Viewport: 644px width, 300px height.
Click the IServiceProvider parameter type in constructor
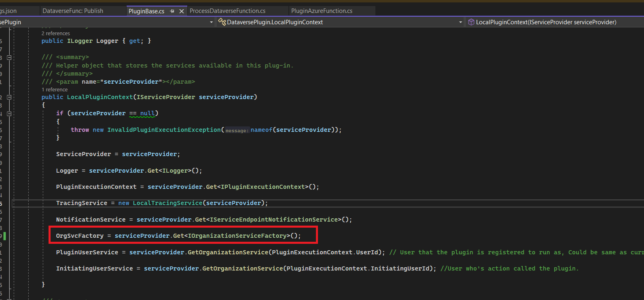click(x=166, y=97)
